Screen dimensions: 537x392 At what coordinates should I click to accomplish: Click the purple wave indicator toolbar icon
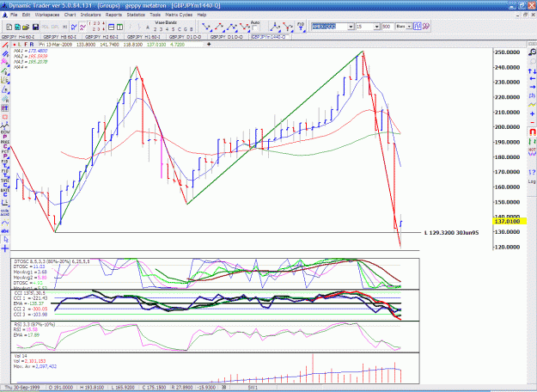tap(82, 27)
